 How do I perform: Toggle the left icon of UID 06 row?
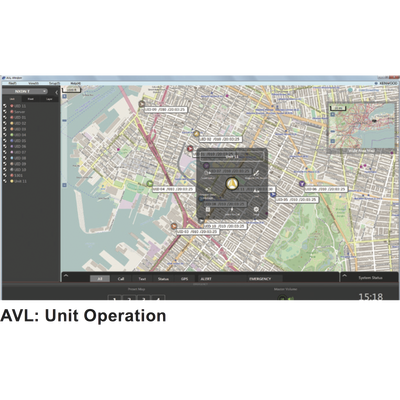(5, 146)
